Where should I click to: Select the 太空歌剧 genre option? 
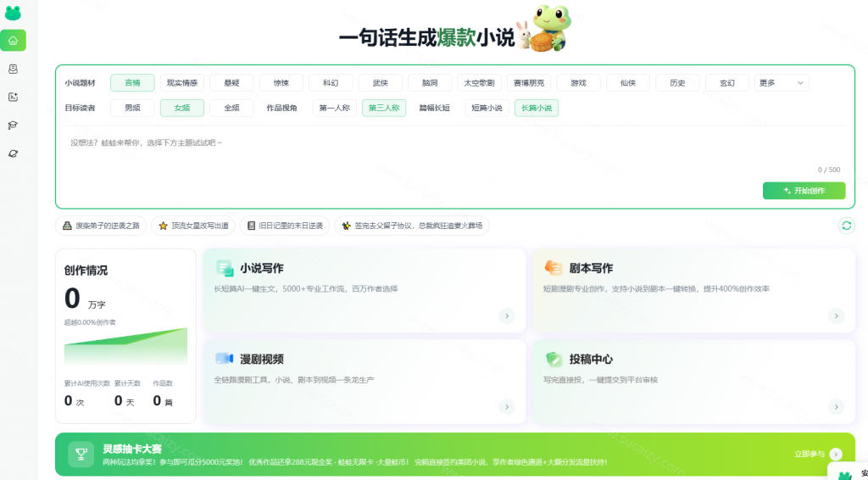click(x=480, y=83)
